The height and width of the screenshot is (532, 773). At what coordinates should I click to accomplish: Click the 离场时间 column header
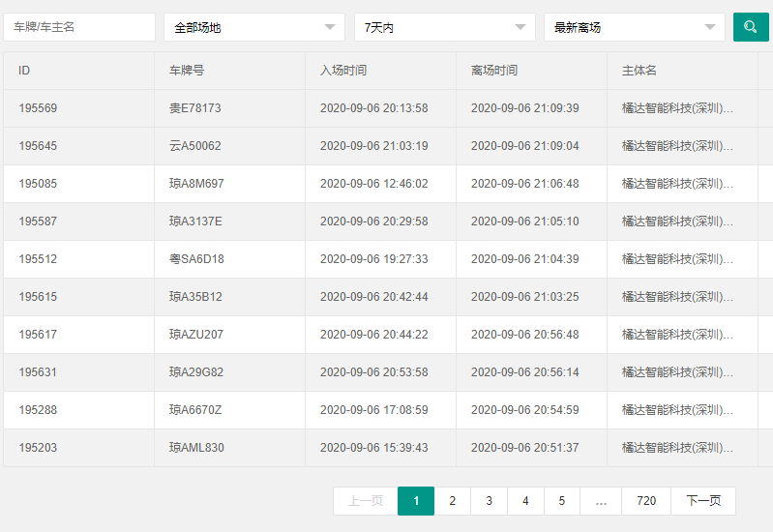click(x=494, y=71)
